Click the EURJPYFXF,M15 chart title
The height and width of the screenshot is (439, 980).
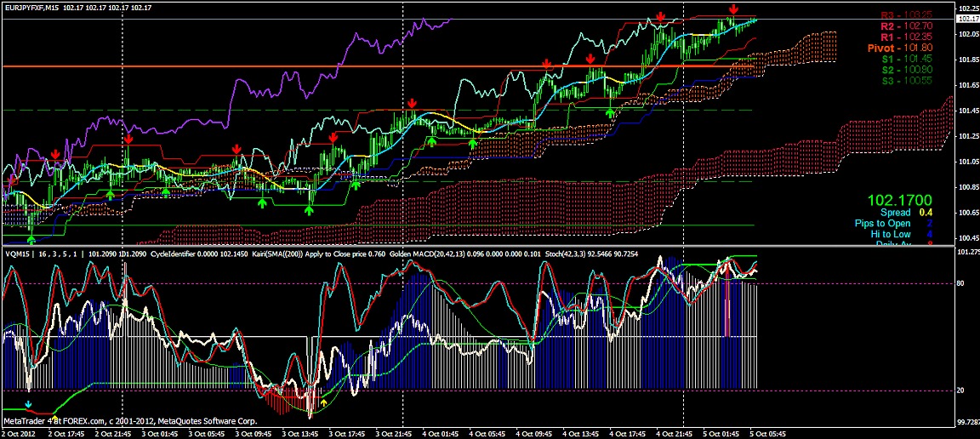(31, 9)
